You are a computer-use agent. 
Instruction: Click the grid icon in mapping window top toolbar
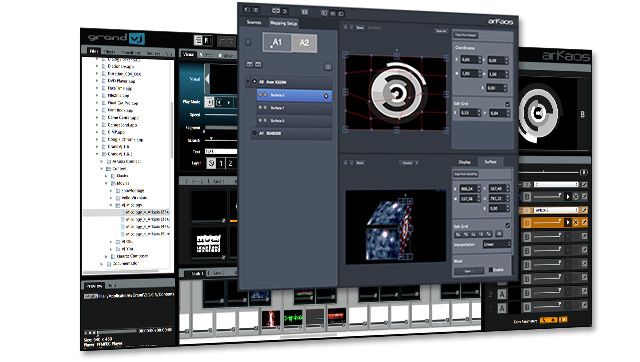point(304,12)
